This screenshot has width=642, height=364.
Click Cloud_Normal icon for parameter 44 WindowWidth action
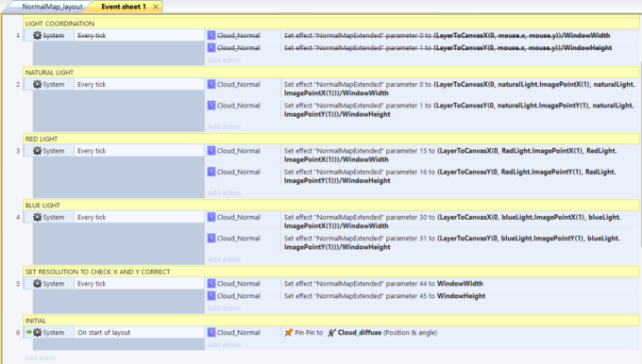pyautogui.click(x=211, y=284)
